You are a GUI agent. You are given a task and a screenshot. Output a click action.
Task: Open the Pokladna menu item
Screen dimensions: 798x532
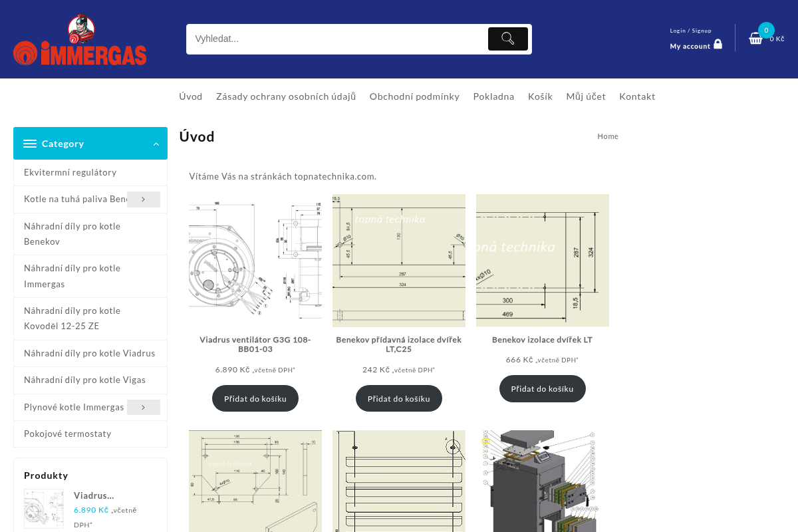click(x=493, y=96)
